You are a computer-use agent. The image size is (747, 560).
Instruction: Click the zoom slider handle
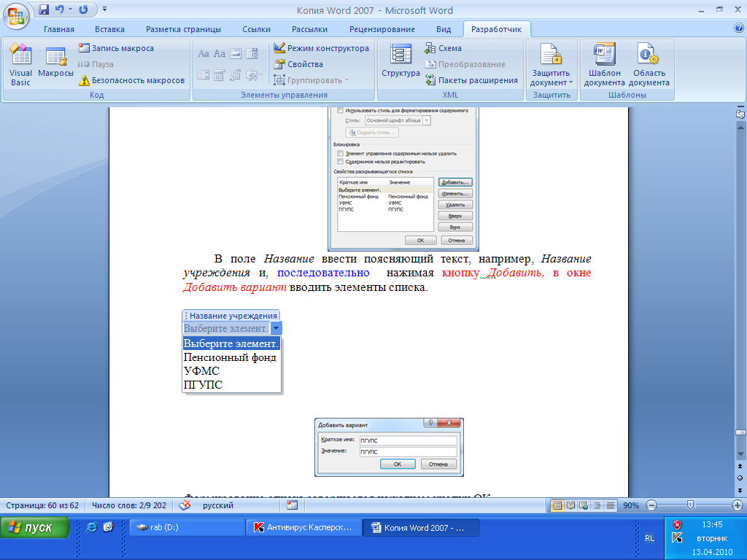tap(690, 505)
